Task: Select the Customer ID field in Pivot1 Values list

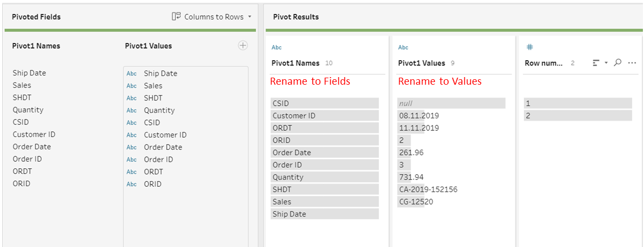Action: tap(186, 135)
